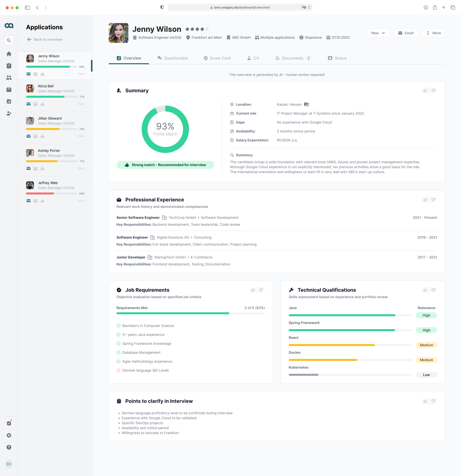Open the tasks checklist icon with notification dot

(9, 423)
